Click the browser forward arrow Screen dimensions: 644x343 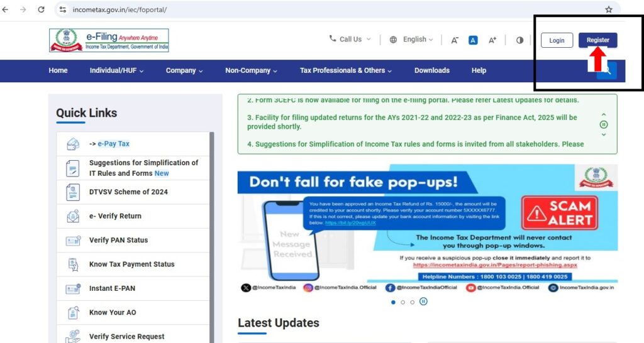23,9
